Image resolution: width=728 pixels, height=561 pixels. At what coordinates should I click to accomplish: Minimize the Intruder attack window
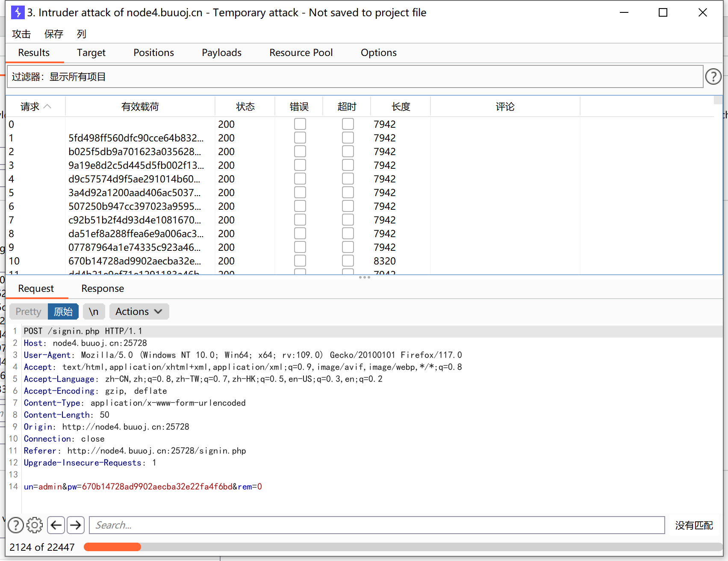(x=624, y=12)
